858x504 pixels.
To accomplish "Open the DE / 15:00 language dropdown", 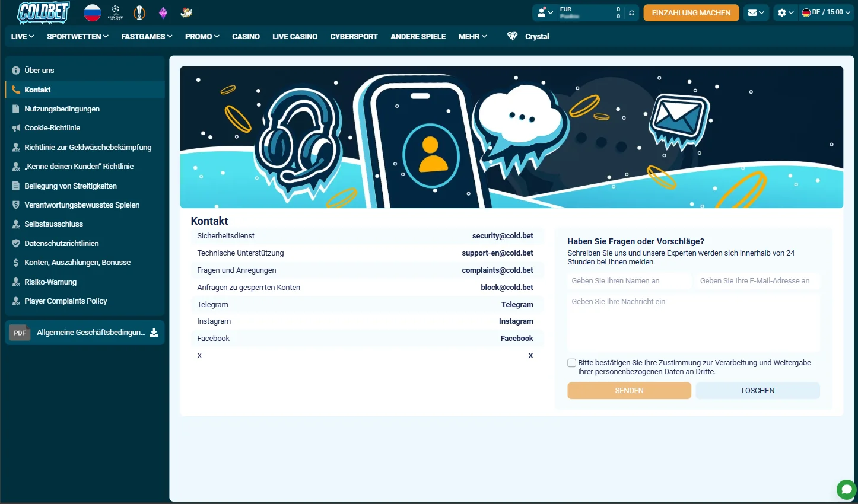I will point(826,11).
